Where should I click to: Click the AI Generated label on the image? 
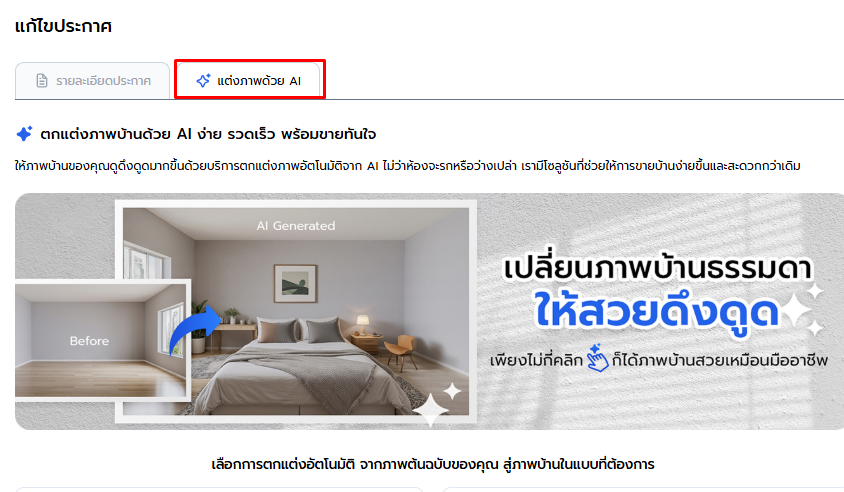[296, 226]
